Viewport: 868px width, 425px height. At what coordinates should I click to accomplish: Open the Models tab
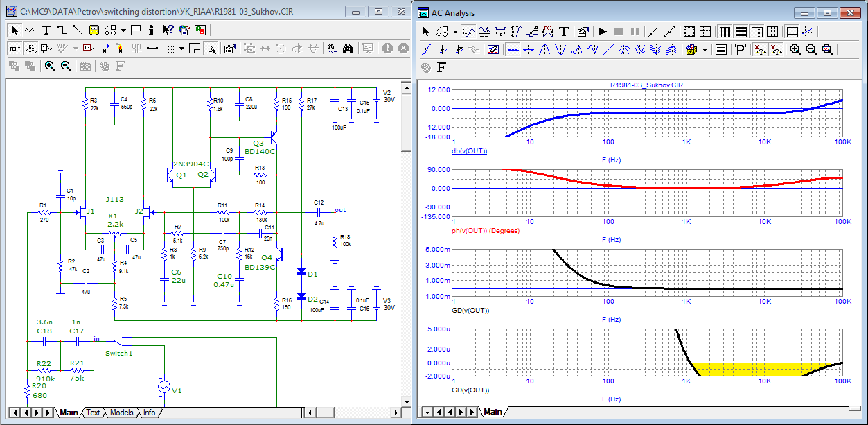pos(121,413)
